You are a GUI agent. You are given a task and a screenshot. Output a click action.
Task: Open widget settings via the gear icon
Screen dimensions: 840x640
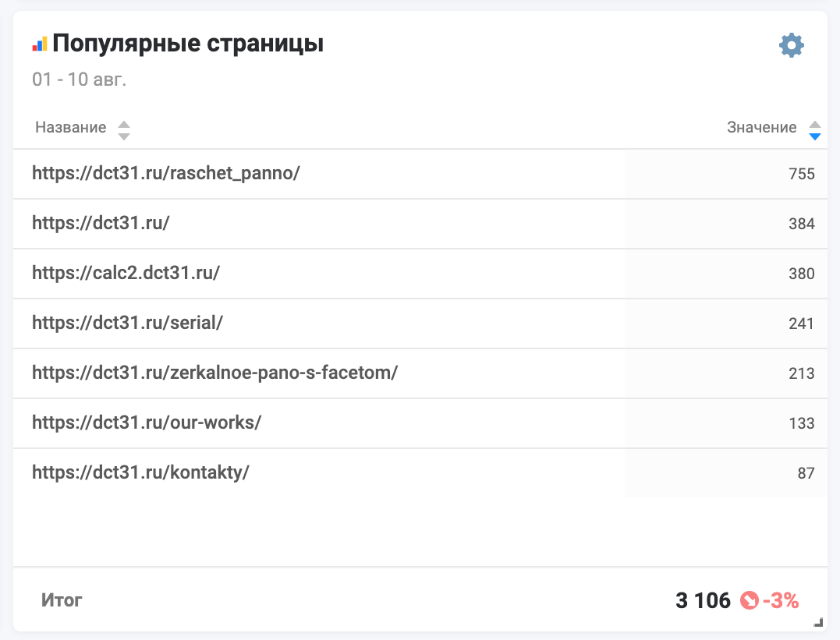pos(792,45)
